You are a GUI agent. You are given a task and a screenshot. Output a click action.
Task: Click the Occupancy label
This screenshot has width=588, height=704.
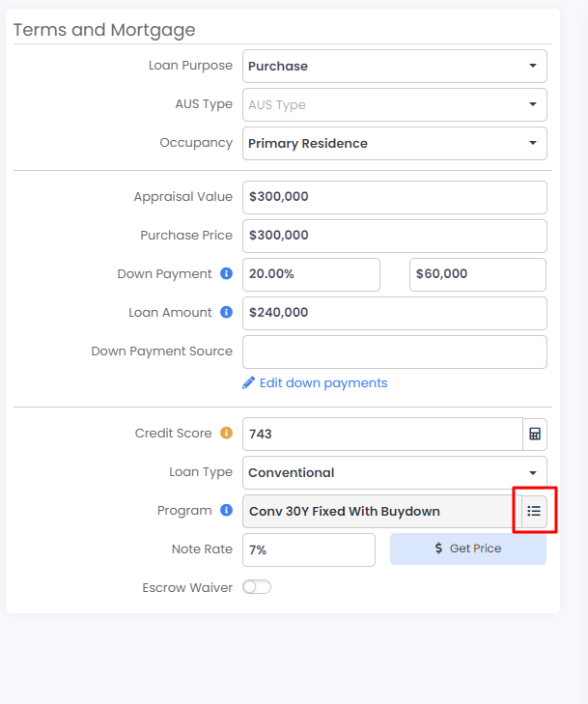pos(196,142)
